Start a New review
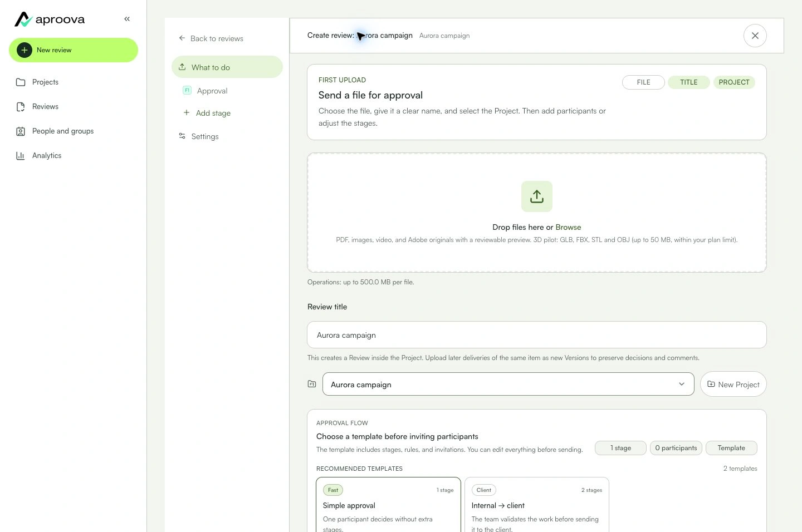802x532 pixels. pos(74,50)
